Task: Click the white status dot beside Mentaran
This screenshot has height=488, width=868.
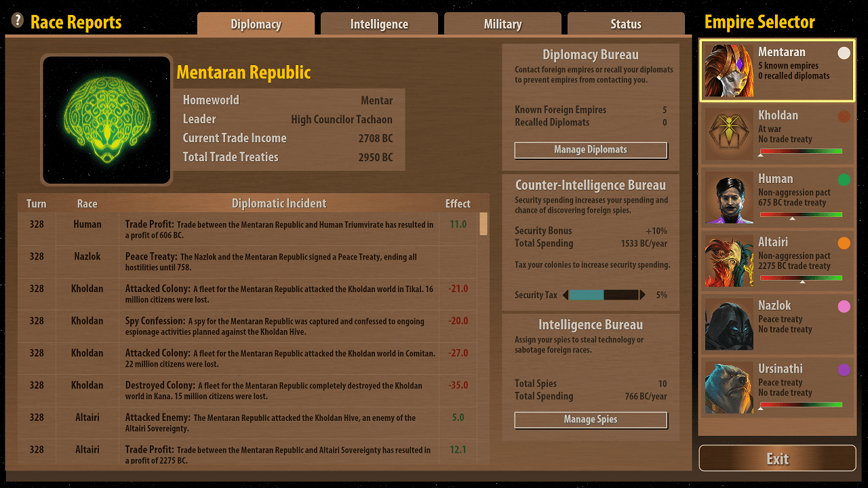Action: pos(843,53)
